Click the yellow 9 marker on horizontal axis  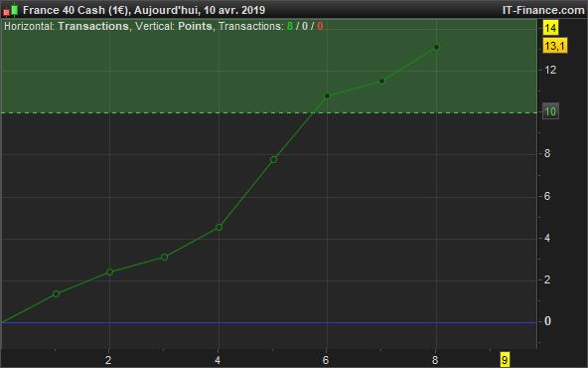(x=505, y=360)
